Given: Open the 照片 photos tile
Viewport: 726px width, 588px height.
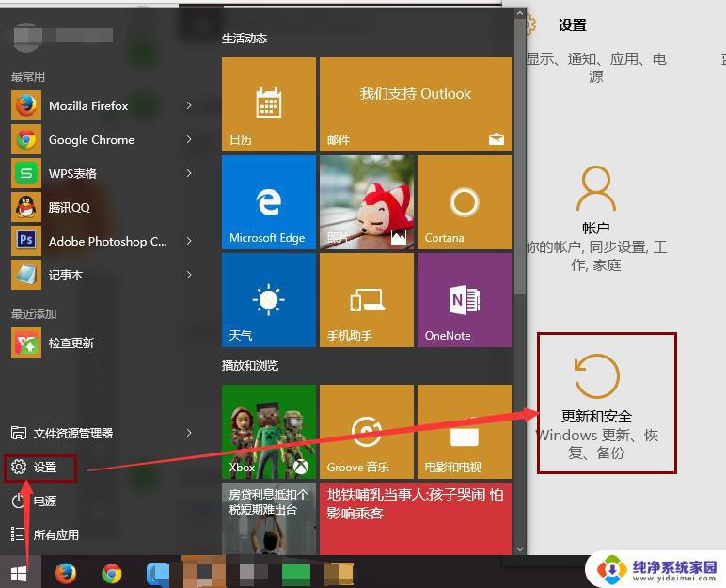Looking at the screenshot, I should pyautogui.click(x=366, y=202).
